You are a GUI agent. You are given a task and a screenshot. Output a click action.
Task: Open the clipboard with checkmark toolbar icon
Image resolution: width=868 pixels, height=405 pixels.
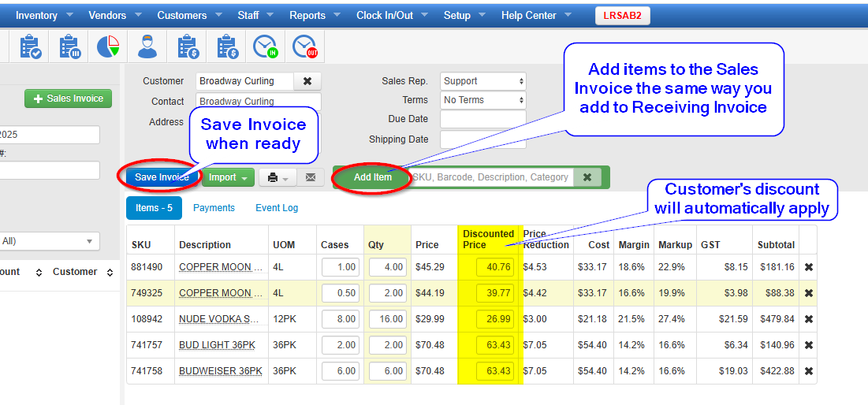pos(29,47)
